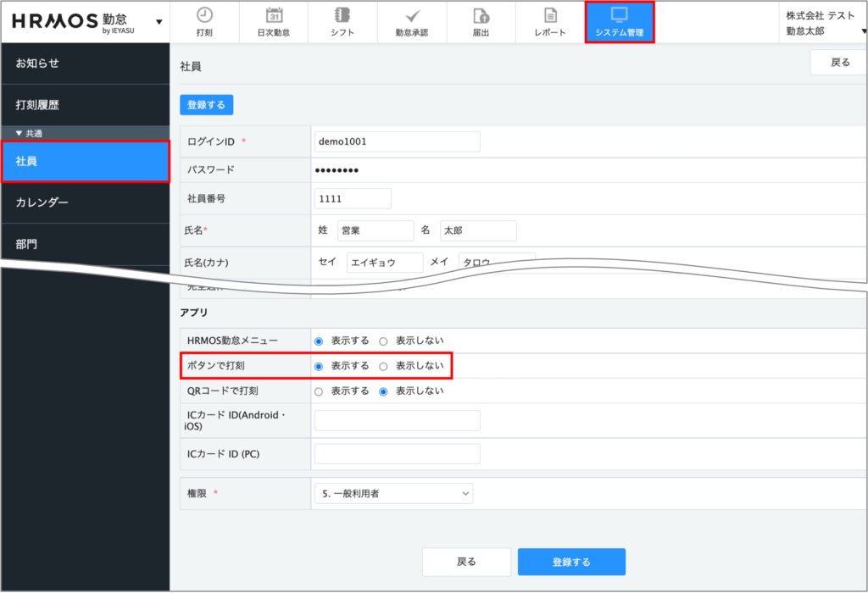Viewport: 868px width, 593px height.
Task: Select 表示しない for ボタンで打刻
Action: (383, 367)
